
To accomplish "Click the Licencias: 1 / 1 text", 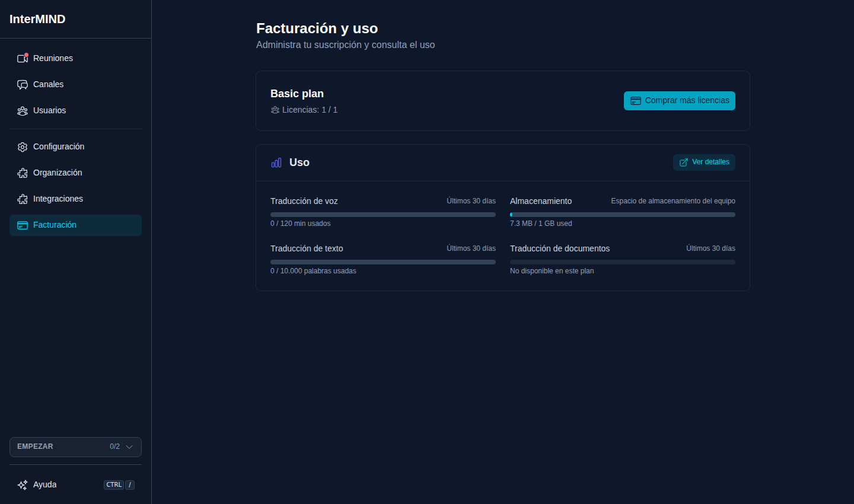I will (x=310, y=110).
